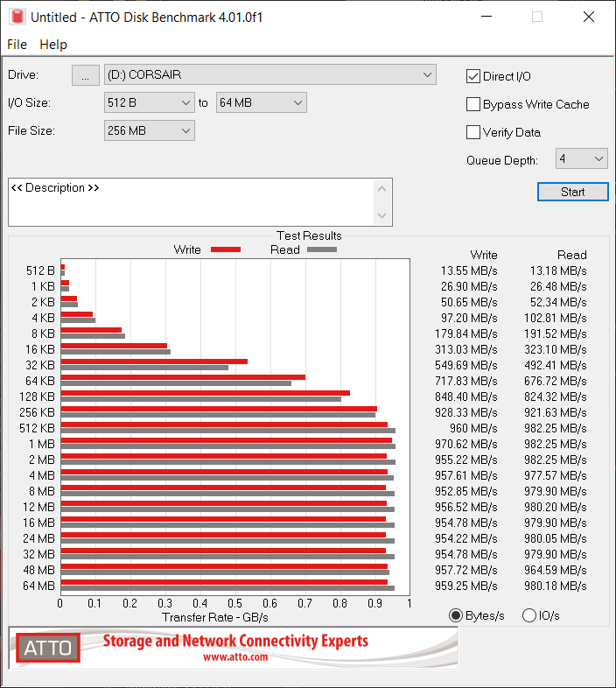Image resolution: width=616 pixels, height=688 pixels.
Task: Close the ATTO Disk Benchmark window
Action: [x=588, y=17]
